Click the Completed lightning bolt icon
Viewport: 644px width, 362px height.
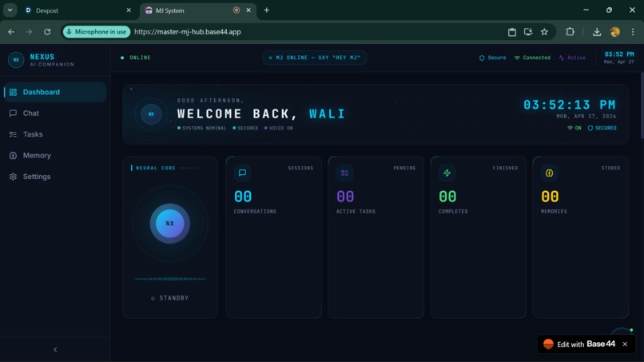click(x=447, y=173)
